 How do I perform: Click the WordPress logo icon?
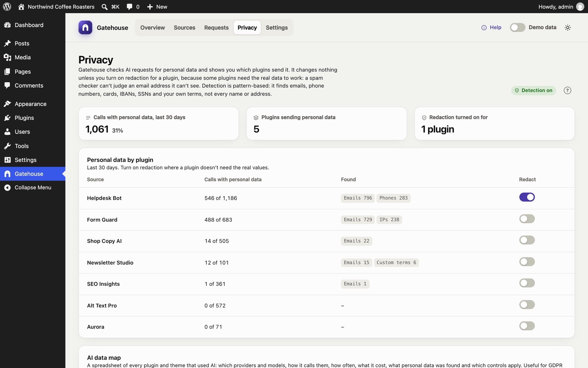(7, 7)
